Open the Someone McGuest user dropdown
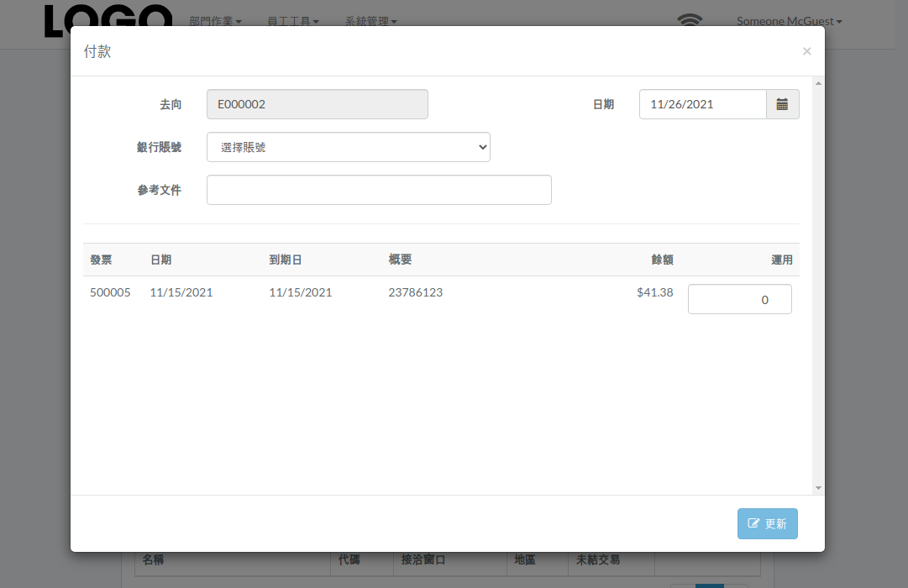The width and height of the screenshot is (908, 588). (789, 22)
